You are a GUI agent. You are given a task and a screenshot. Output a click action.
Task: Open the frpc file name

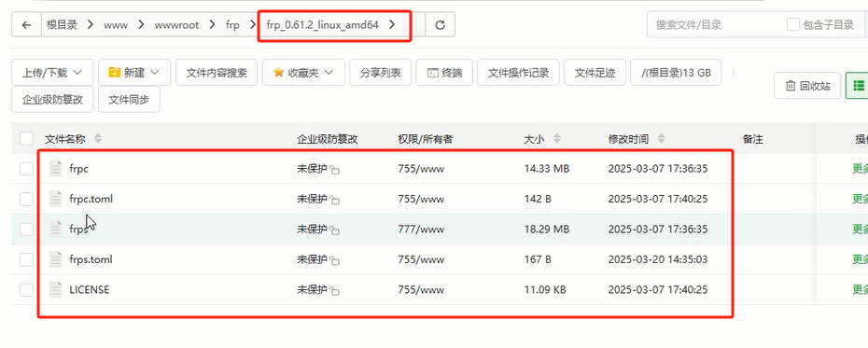[78, 169]
